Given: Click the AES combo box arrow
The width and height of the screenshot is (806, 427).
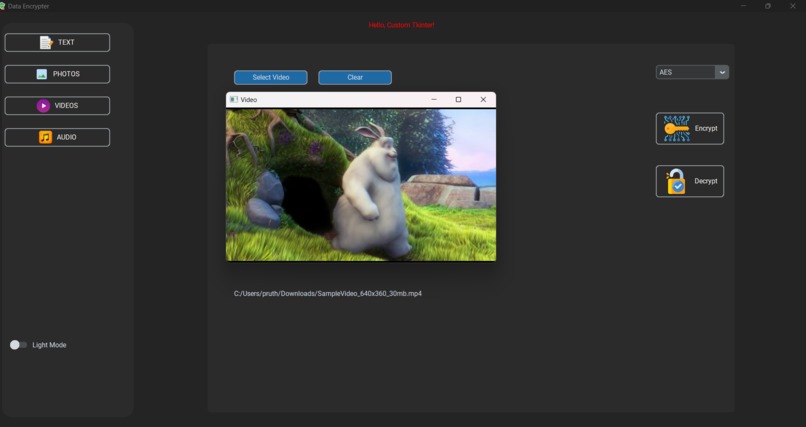Looking at the screenshot, I should (x=722, y=72).
